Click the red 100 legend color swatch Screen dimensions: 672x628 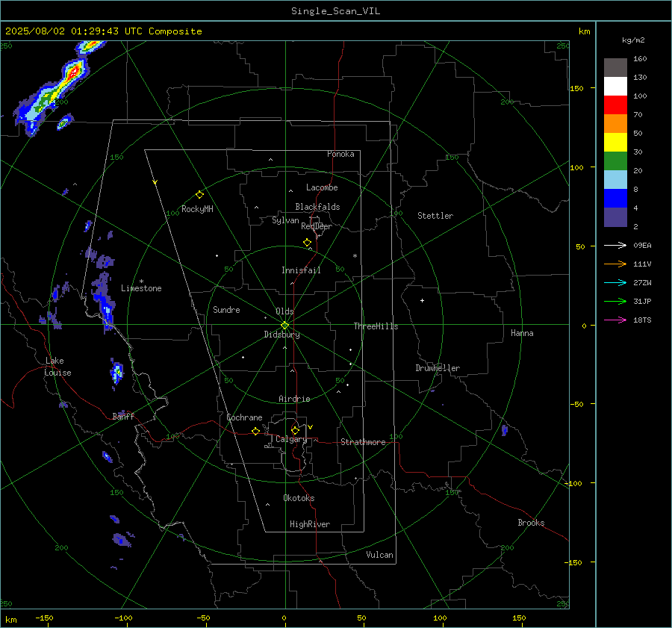(615, 105)
